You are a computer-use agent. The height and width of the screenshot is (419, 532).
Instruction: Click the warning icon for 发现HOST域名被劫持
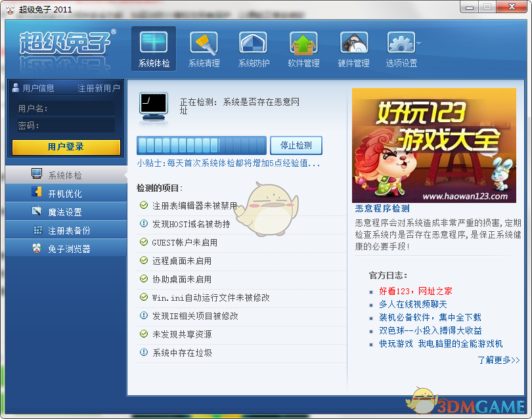click(x=144, y=223)
